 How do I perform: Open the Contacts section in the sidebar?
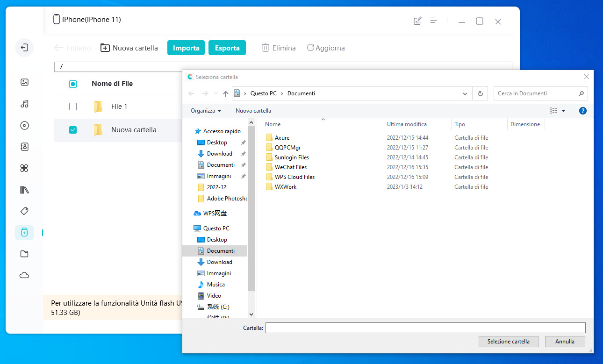click(24, 147)
